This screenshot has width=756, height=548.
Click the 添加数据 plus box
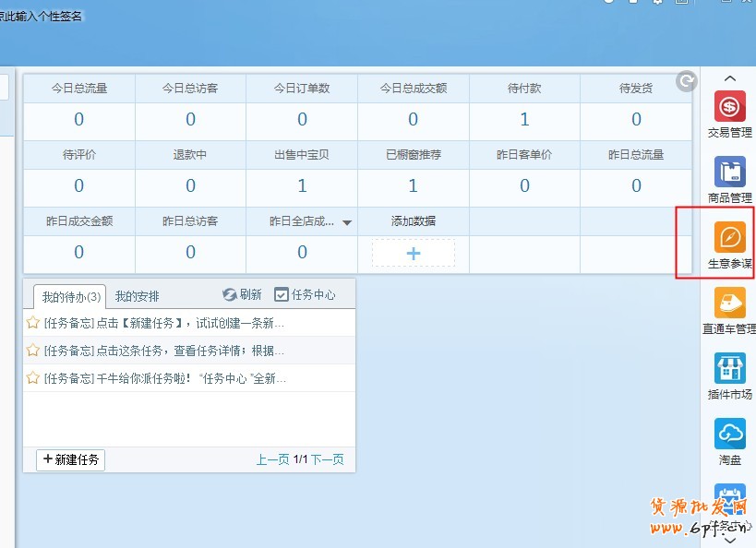413,253
